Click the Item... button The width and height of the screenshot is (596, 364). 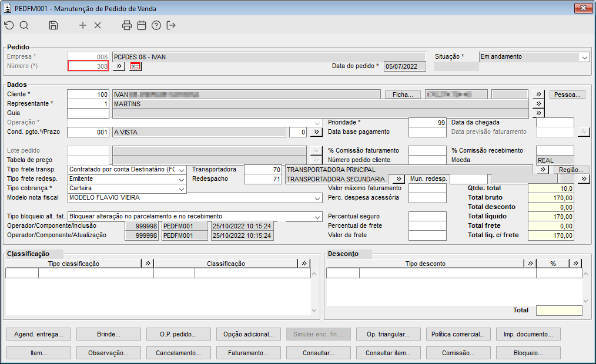[39, 353]
